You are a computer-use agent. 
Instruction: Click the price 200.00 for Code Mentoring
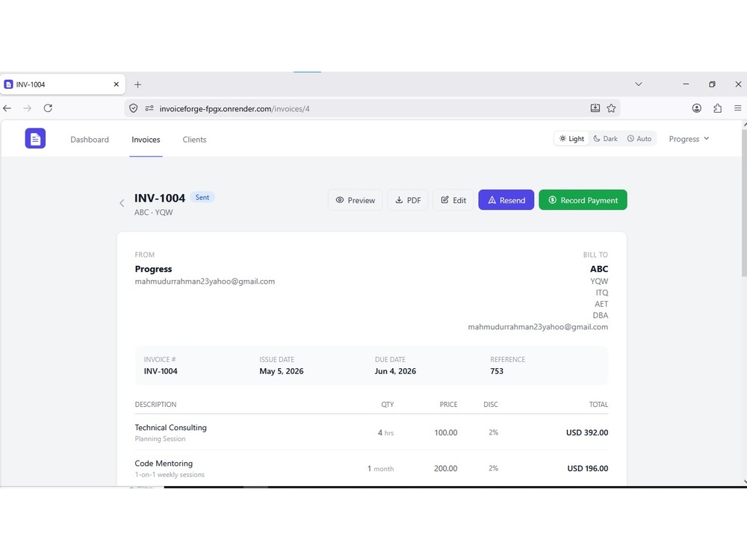[x=445, y=468]
